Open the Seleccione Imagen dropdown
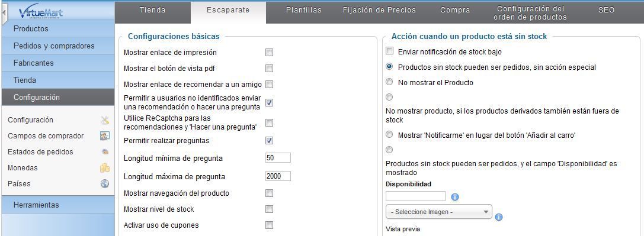 coord(438,212)
